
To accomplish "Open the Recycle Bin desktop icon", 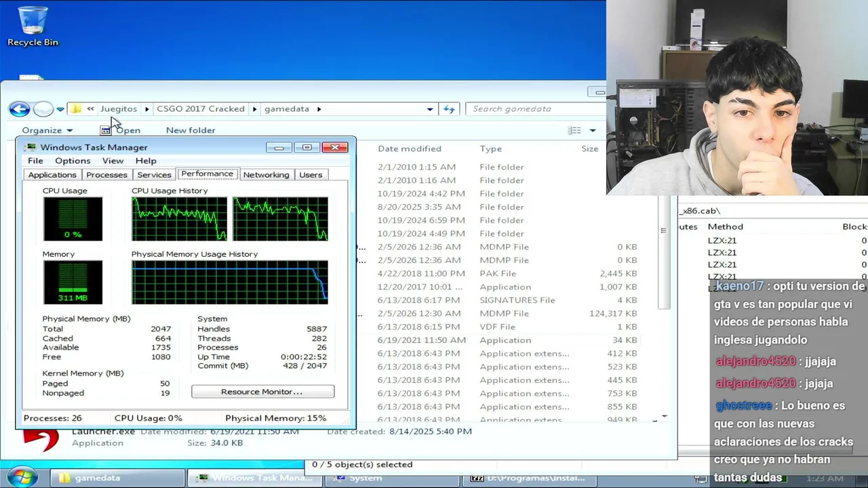I will point(33,27).
